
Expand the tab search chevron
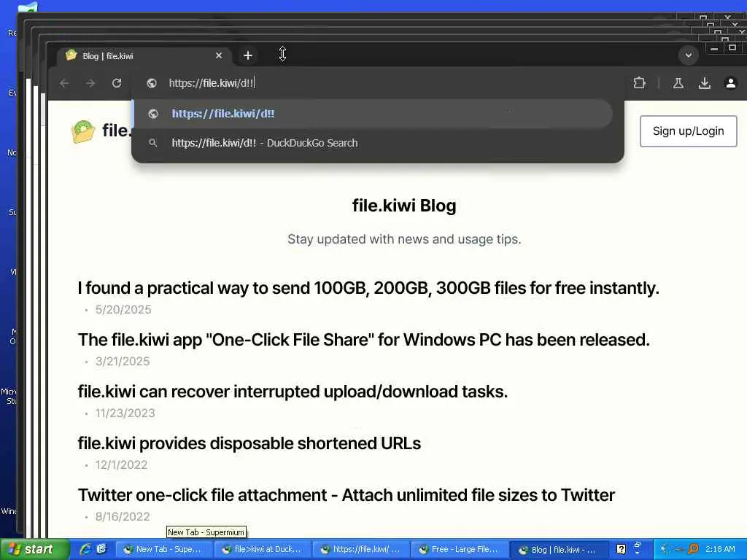tap(689, 55)
